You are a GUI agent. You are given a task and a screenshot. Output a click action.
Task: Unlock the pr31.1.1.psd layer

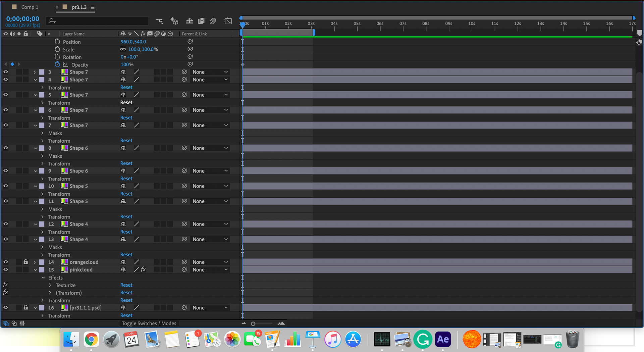coord(25,307)
